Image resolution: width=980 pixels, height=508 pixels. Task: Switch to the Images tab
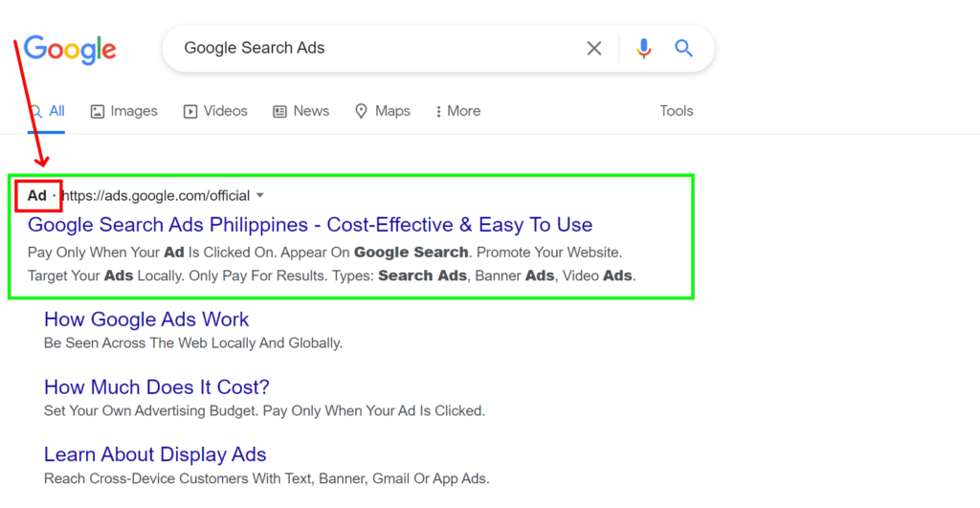coord(123,111)
